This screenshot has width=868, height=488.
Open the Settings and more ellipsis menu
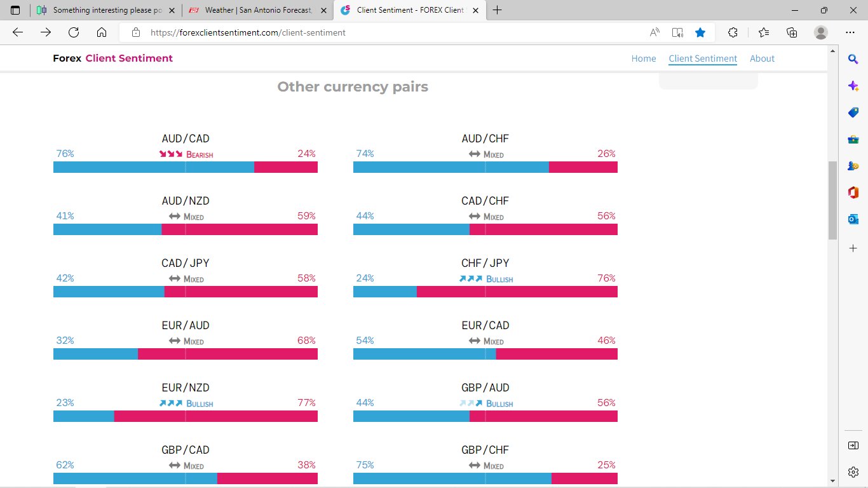click(x=850, y=32)
